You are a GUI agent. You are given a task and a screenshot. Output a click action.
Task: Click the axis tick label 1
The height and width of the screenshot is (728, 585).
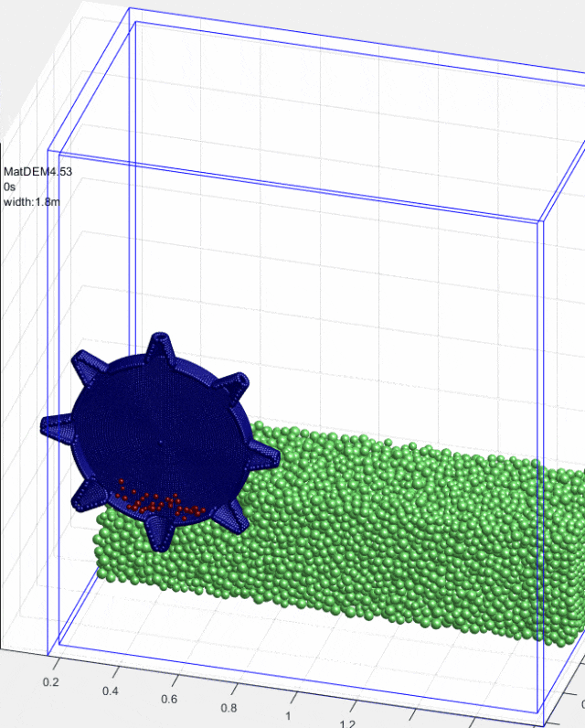(289, 716)
